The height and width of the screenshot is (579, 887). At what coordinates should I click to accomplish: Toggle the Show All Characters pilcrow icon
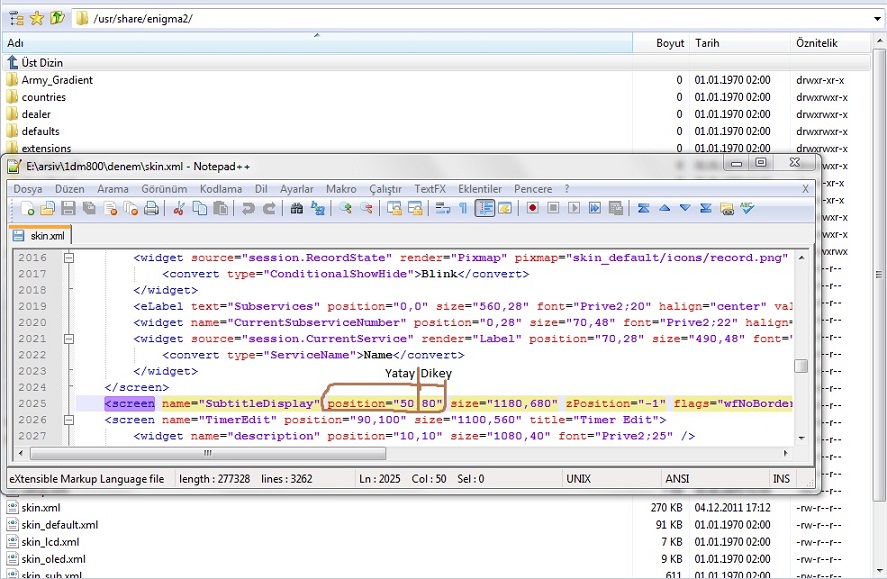[463, 209]
